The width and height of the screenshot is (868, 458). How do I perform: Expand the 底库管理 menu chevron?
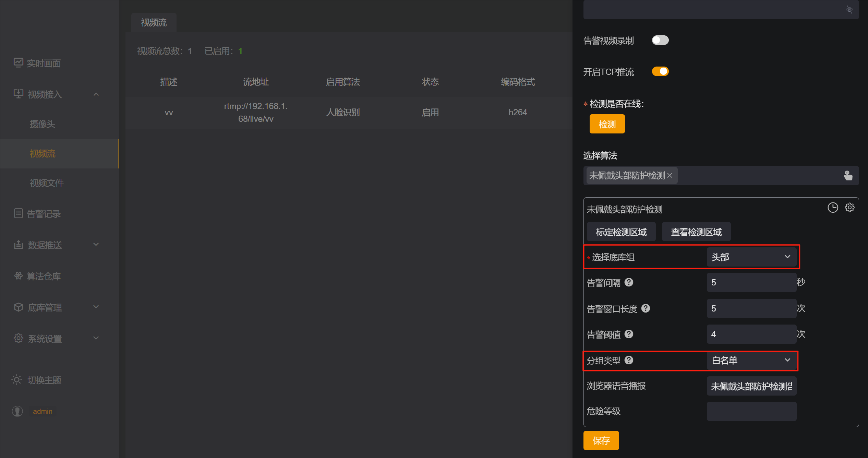coord(96,307)
